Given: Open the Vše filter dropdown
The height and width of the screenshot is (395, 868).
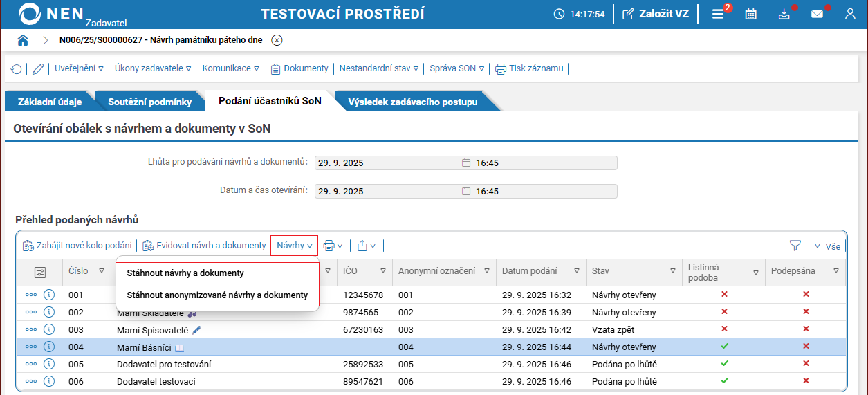Looking at the screenshot, I should 827,246.
